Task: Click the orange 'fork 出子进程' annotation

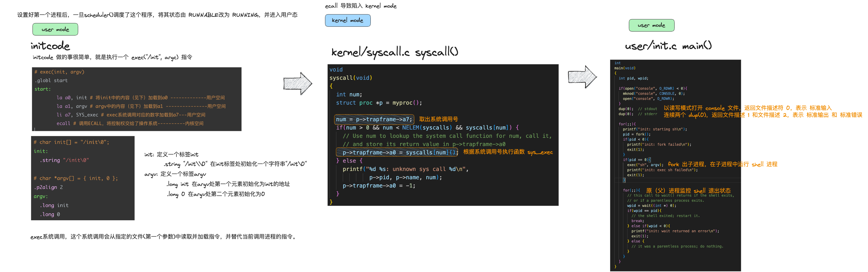Action: pyautogui.click(x=722, y=165)
